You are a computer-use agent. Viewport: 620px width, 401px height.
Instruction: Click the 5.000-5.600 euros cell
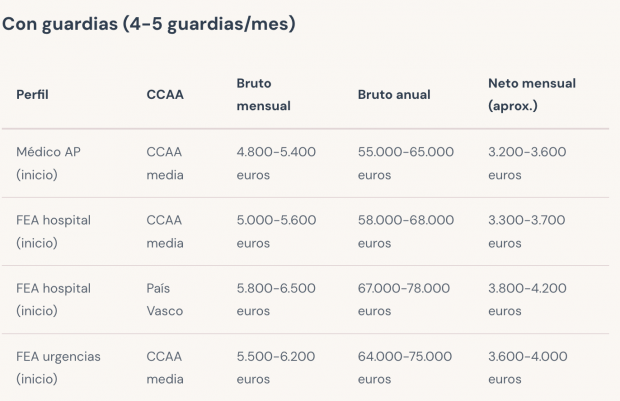pyautogui.click(x=276, y=231)
